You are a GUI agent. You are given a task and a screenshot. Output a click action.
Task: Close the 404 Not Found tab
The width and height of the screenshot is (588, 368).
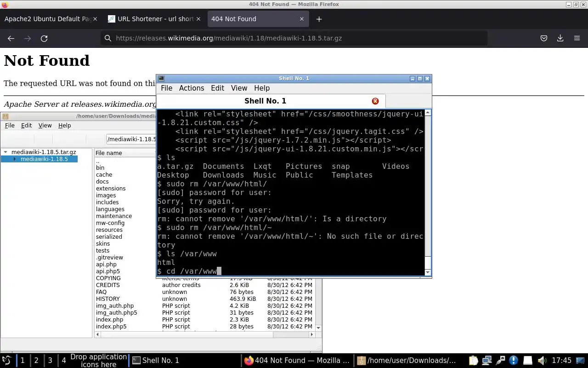302,19
